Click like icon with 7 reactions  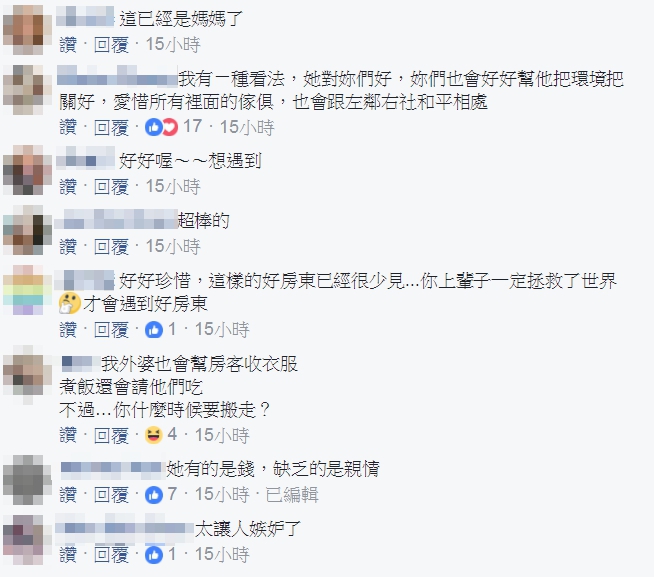(x=153, y=495)
